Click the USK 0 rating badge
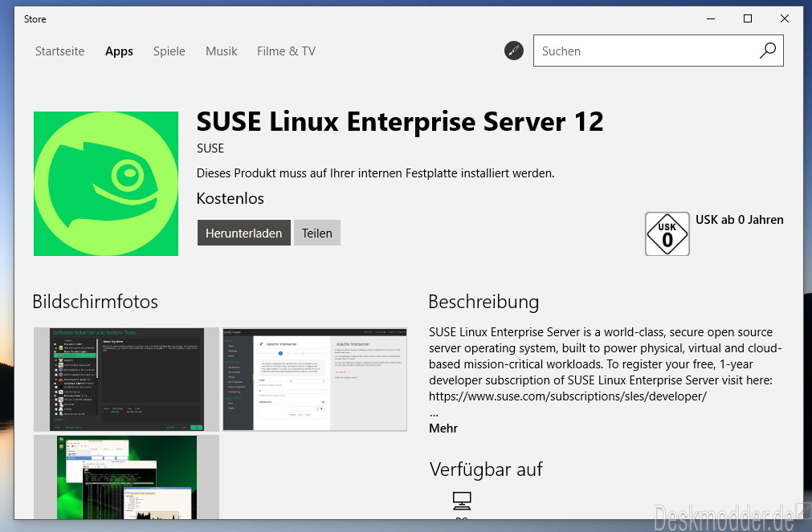The height and width of the screenshot is (532, 812). [x=667, y=234]
